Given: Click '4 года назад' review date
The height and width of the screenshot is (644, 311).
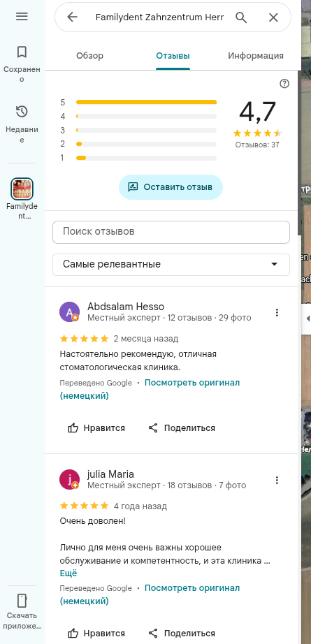Looking at the screenshot, I should [x=140, y=506].
